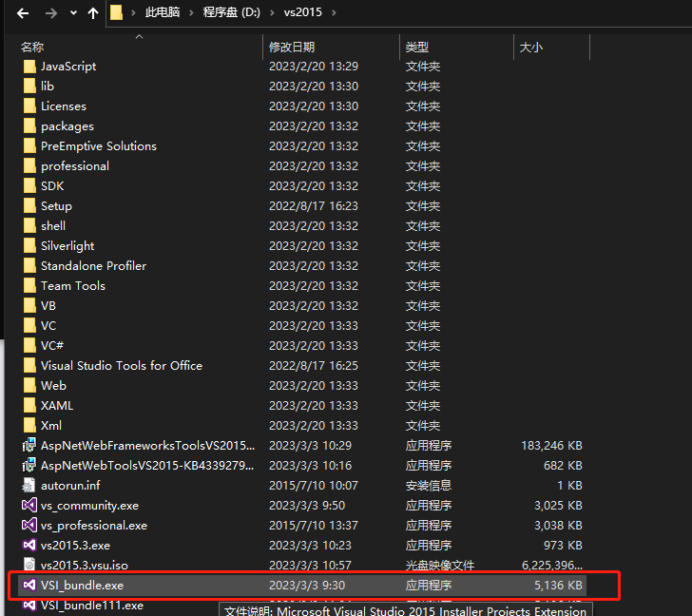Select the Licenses folder icon

[29, 106]
